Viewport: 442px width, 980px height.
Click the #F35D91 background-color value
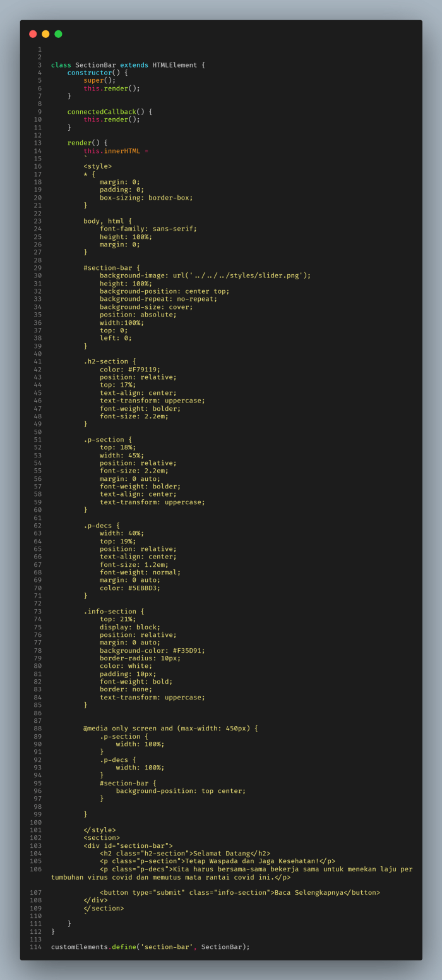click(189, 651)
